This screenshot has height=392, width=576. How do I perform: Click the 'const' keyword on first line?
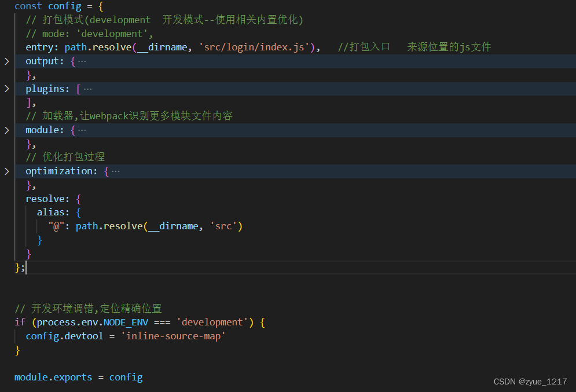point(28,6)
